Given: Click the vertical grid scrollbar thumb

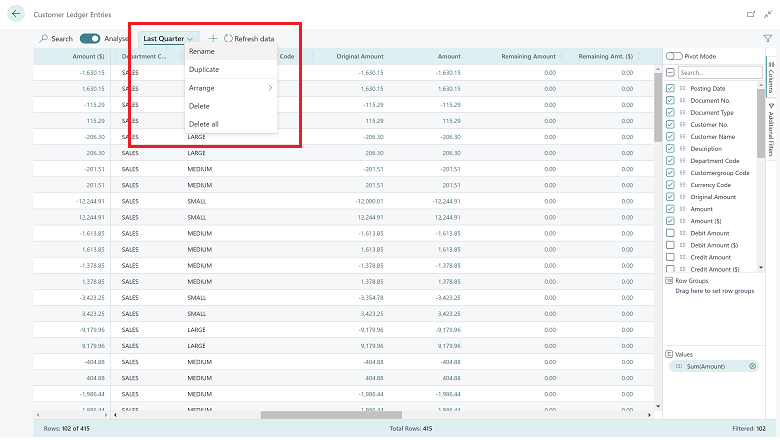Looking at the screenshot, I should click(x=658, y=107).
